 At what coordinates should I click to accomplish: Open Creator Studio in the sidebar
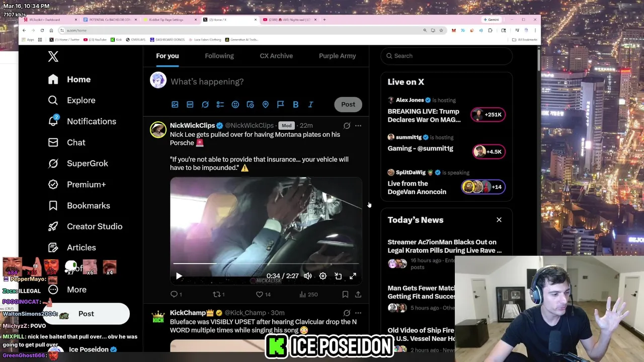coord(85,226)
